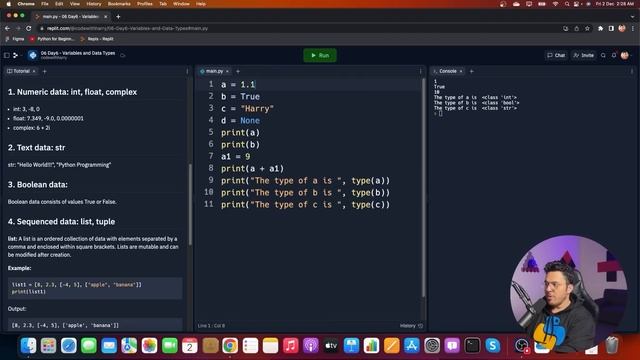Screen dimensions: 640x360
Task: Open the Chat panel button
Action: (556, 55)
